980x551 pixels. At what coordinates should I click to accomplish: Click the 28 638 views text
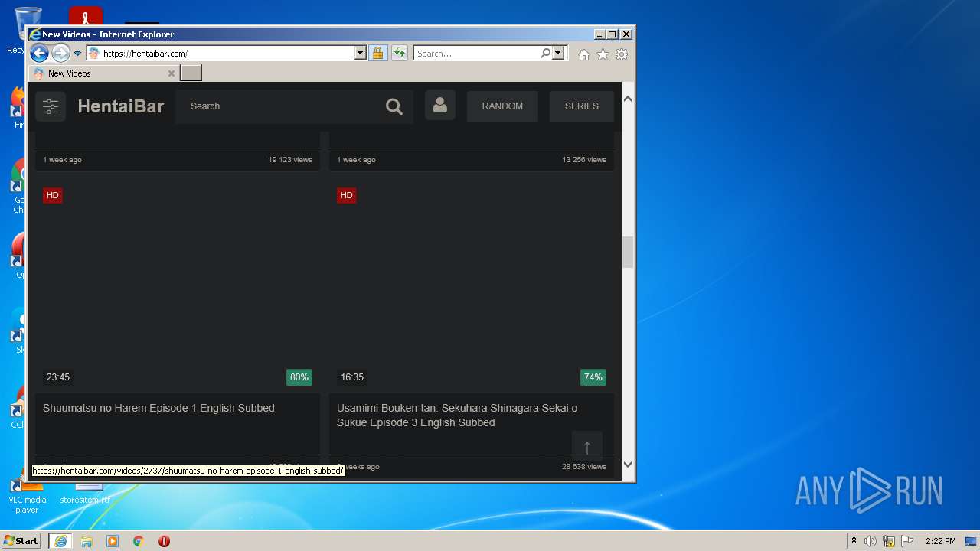(584, 467)
